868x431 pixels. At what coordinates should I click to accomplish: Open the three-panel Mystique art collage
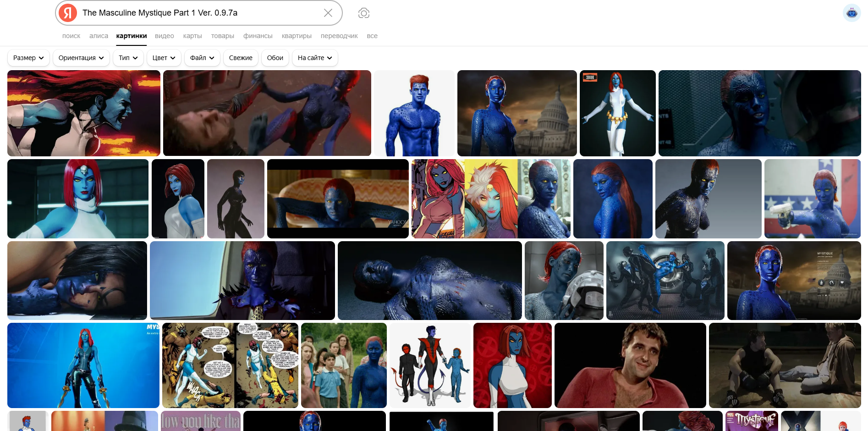[x=491, y=199]
